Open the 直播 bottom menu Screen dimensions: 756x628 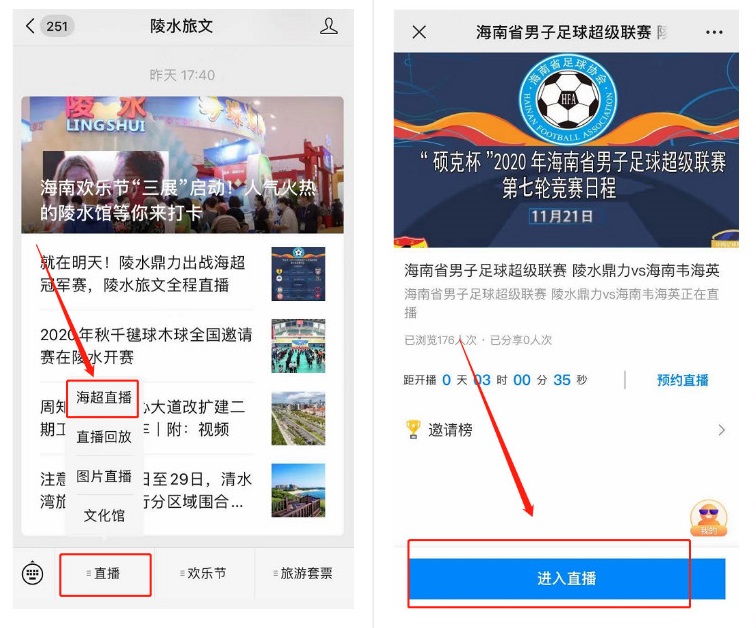tap(106, 574)
